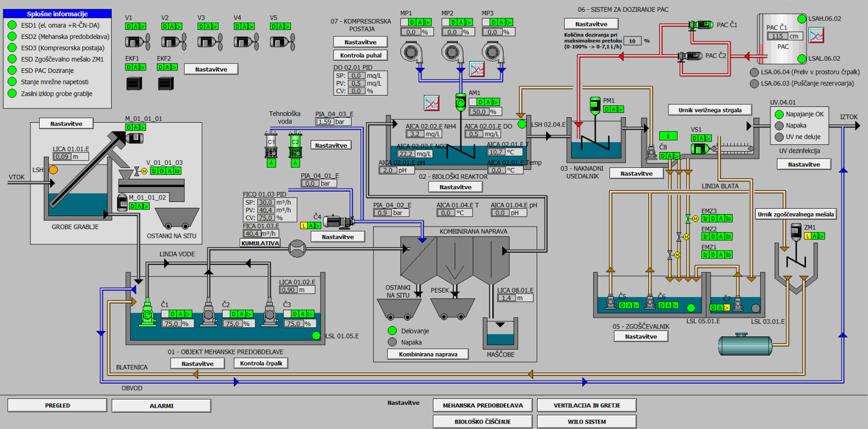Click the Č4 pump motor icon

(338, 222)
